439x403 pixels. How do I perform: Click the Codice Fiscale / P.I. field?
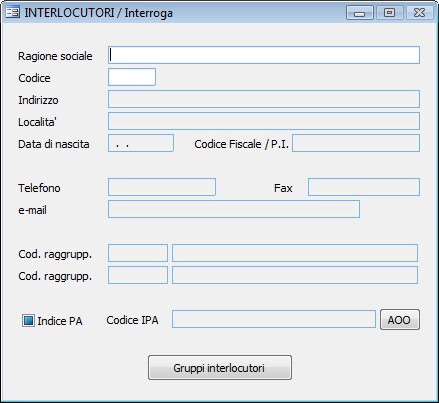[356, 143]
